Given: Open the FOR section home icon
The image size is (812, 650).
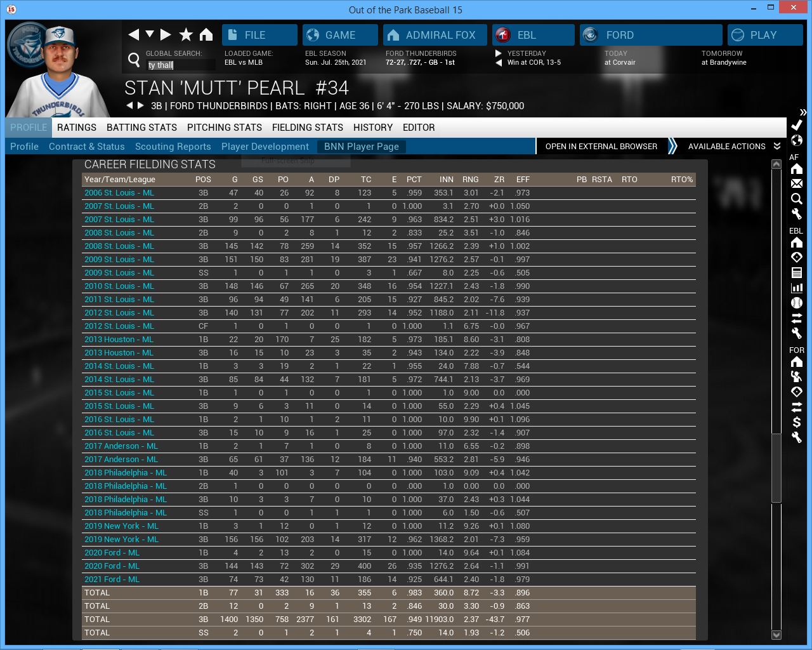Looking at the screenshot, I should click(x=797, y=362).
